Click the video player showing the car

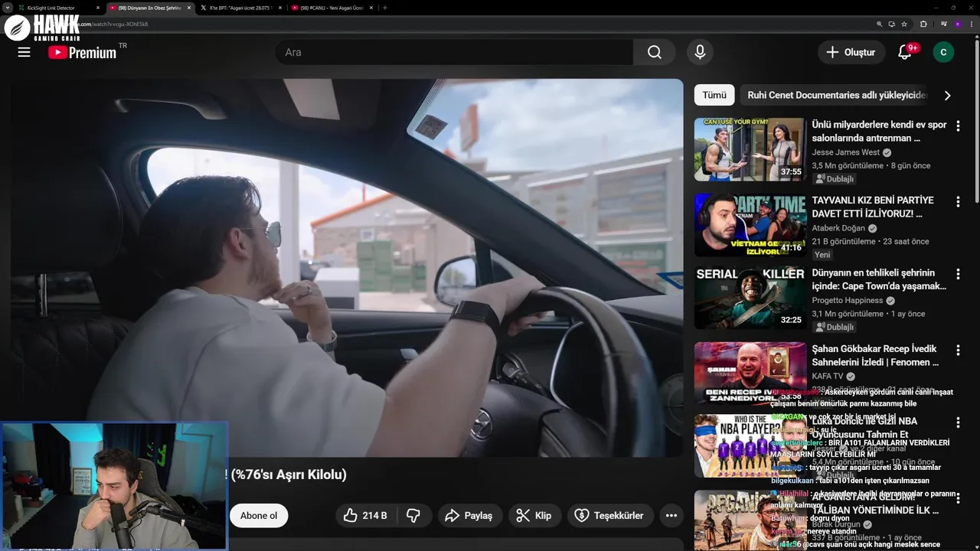347,268
